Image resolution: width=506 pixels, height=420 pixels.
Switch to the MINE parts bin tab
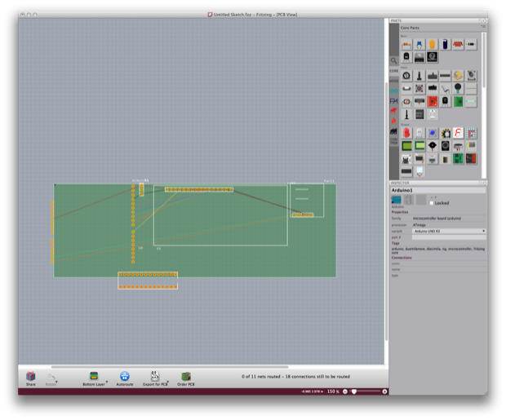pyautogui.click(x=393, y=81)
